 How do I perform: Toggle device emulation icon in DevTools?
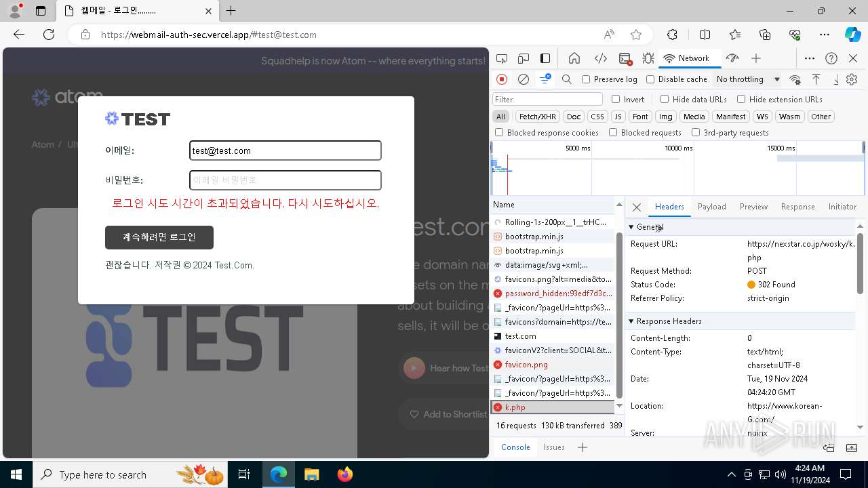[523, 58]
